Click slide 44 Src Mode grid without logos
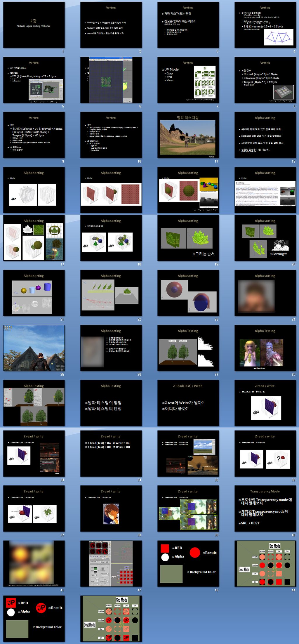 coord(265,564)
